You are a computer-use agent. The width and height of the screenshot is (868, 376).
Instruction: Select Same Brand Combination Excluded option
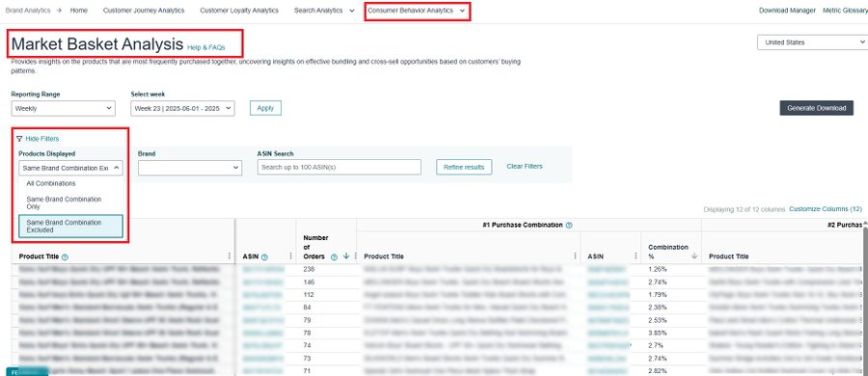click(70, 226)
